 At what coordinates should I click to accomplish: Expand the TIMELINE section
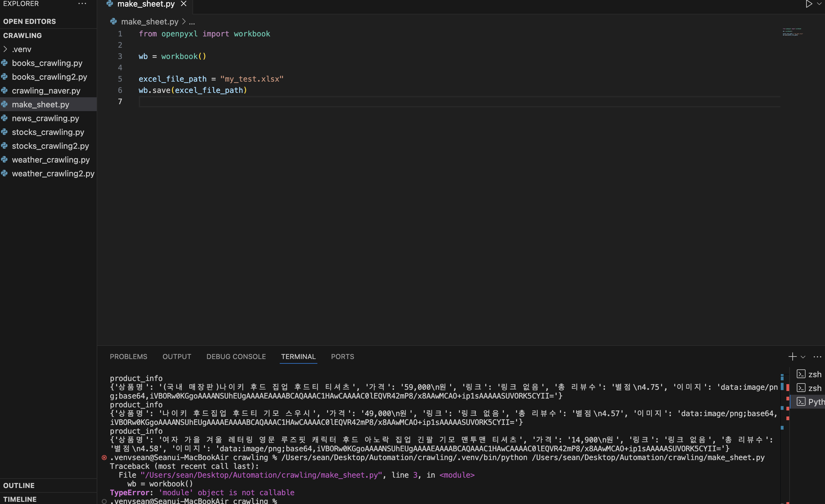(20, 499)
